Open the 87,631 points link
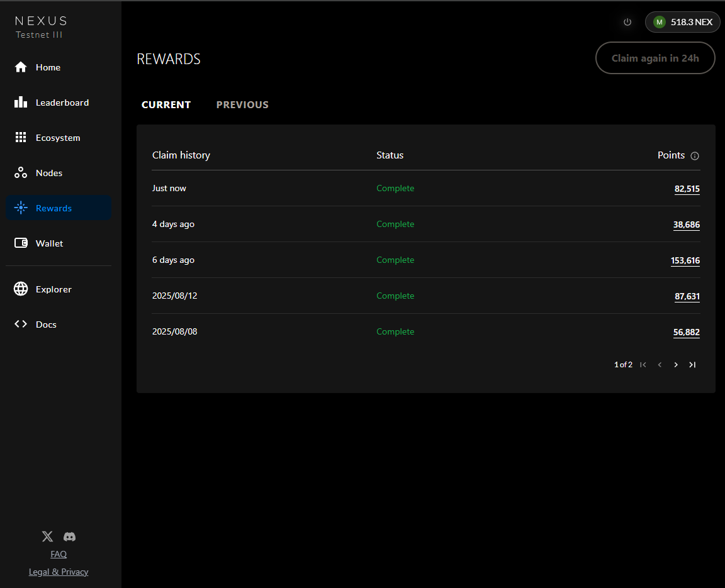 click(687, 296)
